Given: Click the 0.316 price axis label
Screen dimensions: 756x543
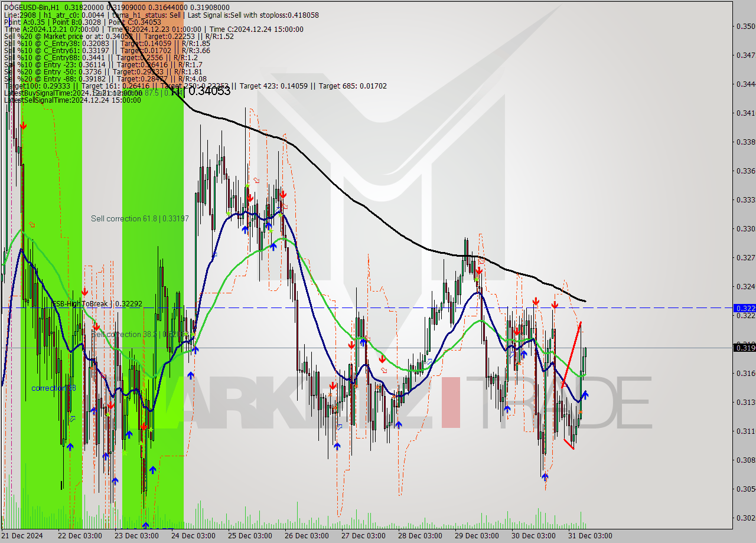Looking at the screenshot, I should point(746,374).
